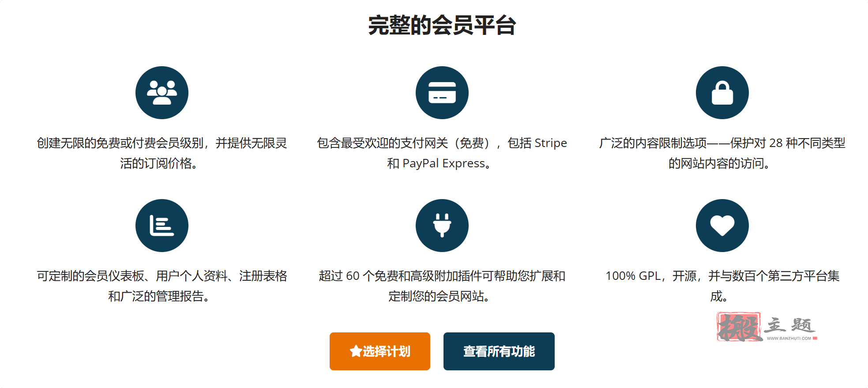Open the 查看所有功能 button
This screenshot has height=388, width=868.
click(x=499, y=351)
